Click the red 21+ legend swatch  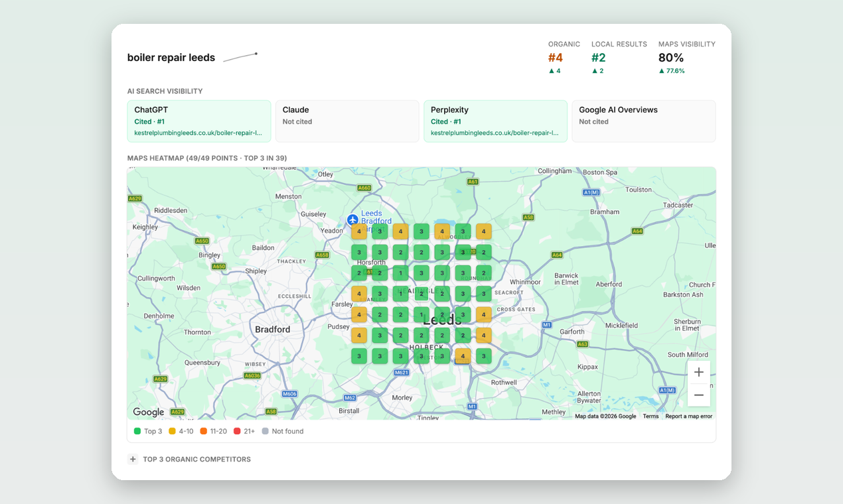click(x=237, y=431)
